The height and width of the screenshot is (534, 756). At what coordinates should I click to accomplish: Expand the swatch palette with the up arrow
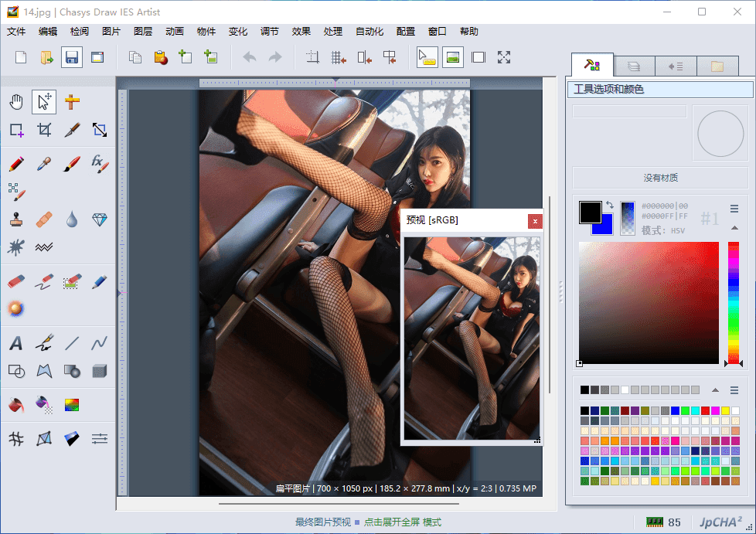pos(716,389)
